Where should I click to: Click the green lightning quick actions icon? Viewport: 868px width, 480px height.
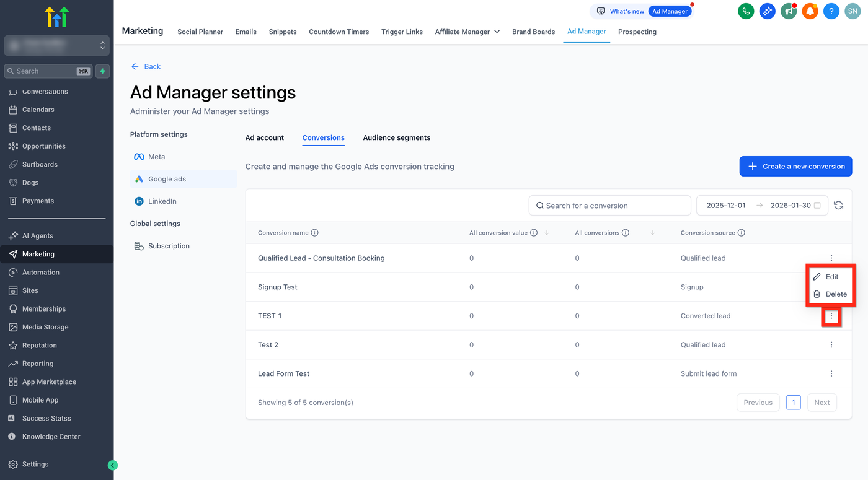(103, 71)
